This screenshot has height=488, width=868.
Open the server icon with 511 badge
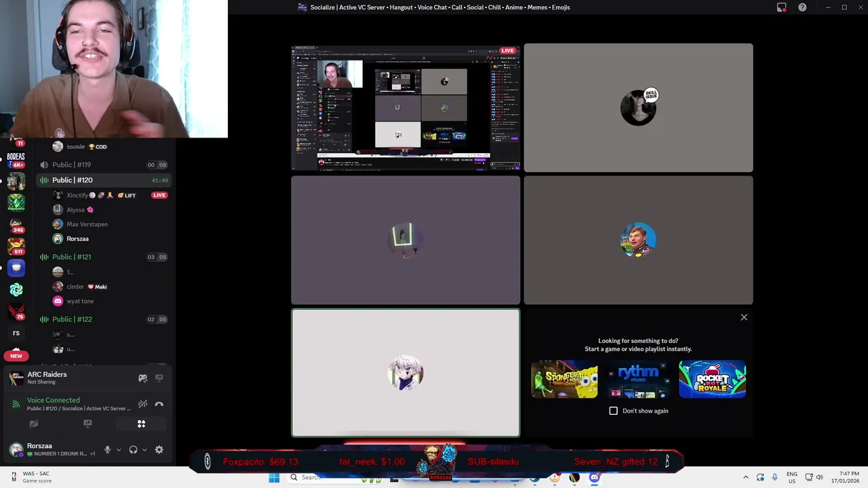(16, 246)
